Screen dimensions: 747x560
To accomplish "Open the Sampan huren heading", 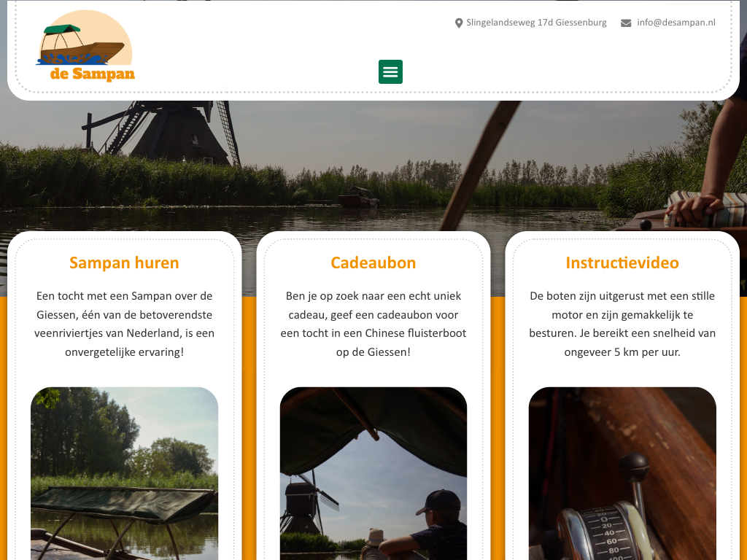I will click(x=124, y=262).
